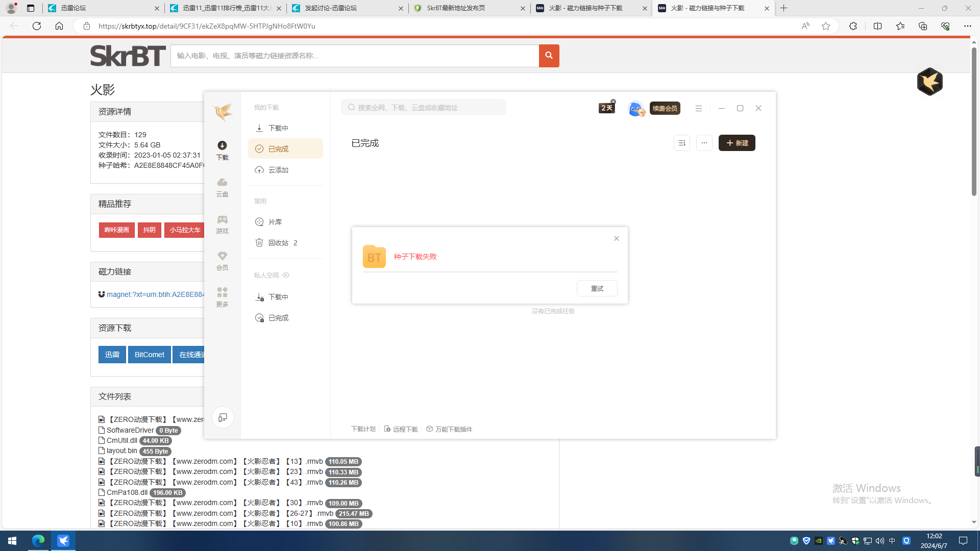Click the Xunlei search input field
980x551 pixels.
coord(424,108)
